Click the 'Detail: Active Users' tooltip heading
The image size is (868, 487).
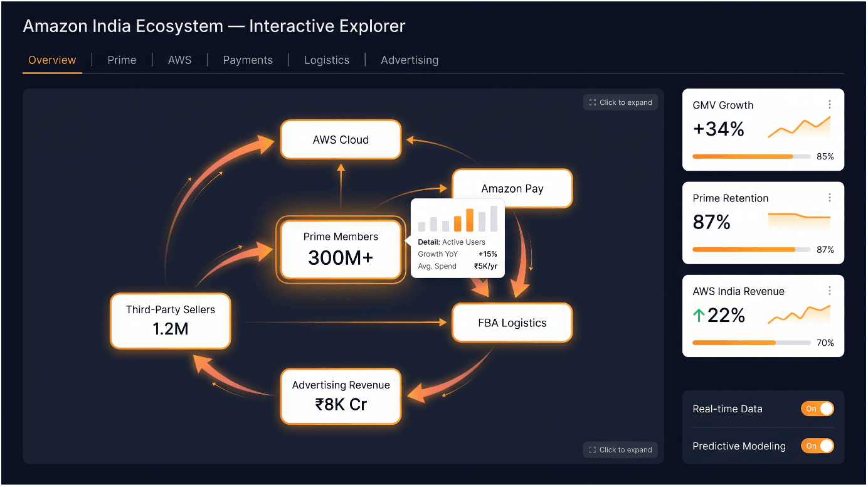click(x=452, y=242)
